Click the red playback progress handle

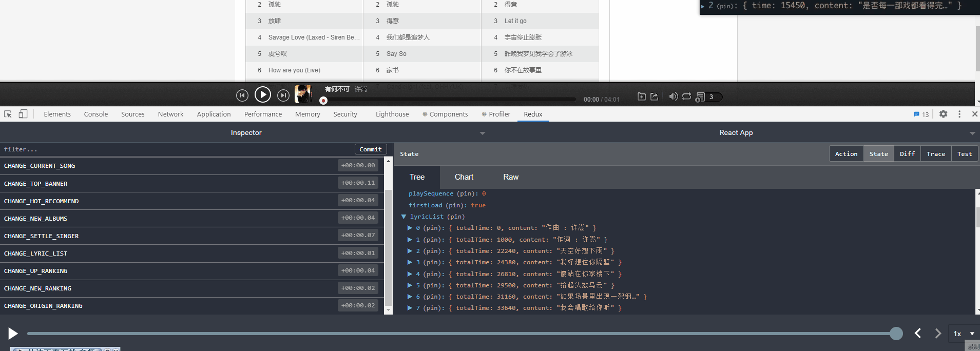click(x=323, y=101)
